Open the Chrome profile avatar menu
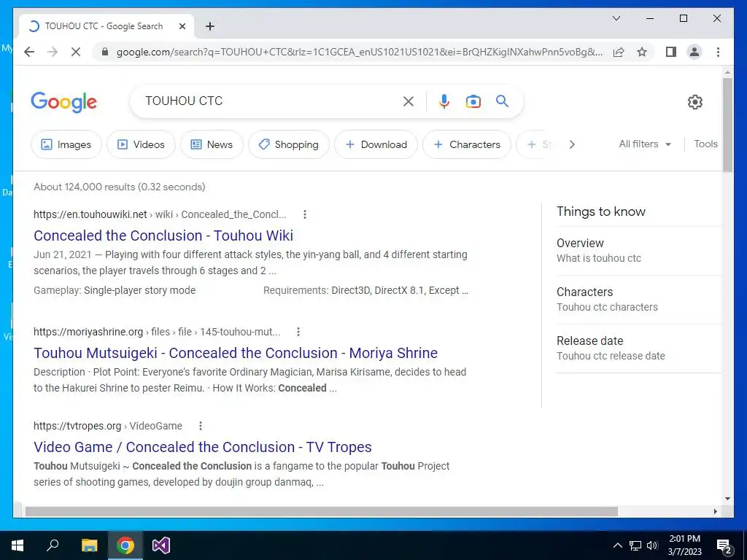Viewport: 747px width, 560px height. (694, 52)
